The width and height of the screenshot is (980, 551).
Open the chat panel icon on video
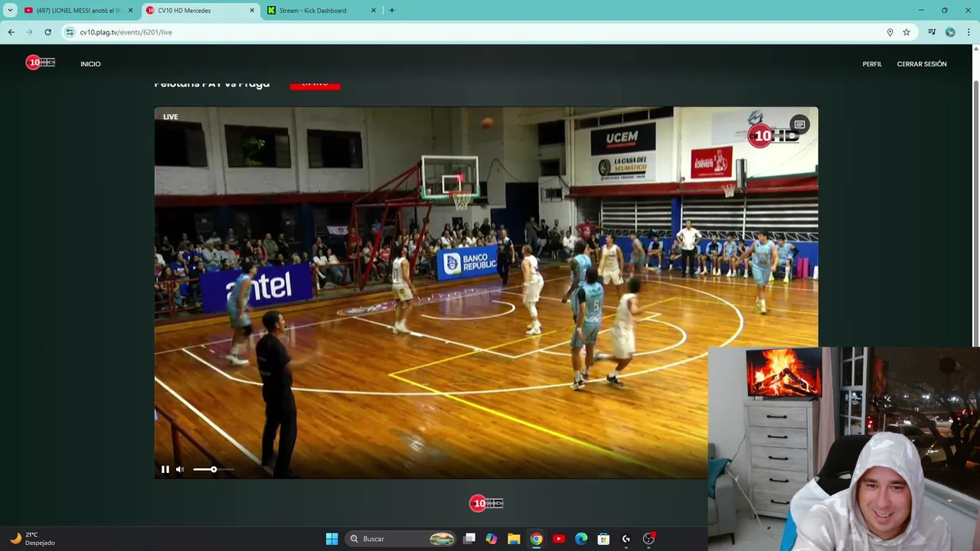click(x=799, y=125)
